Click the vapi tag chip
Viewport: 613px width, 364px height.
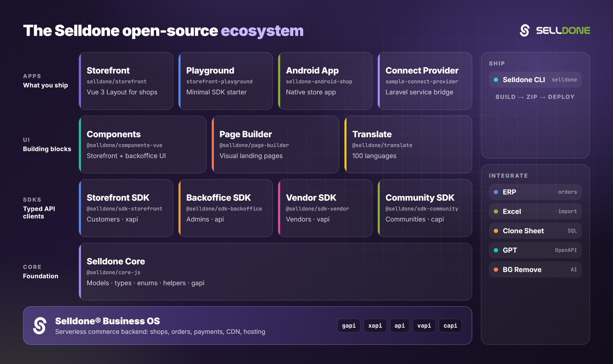pyautogui.click(x=424, y=326)
